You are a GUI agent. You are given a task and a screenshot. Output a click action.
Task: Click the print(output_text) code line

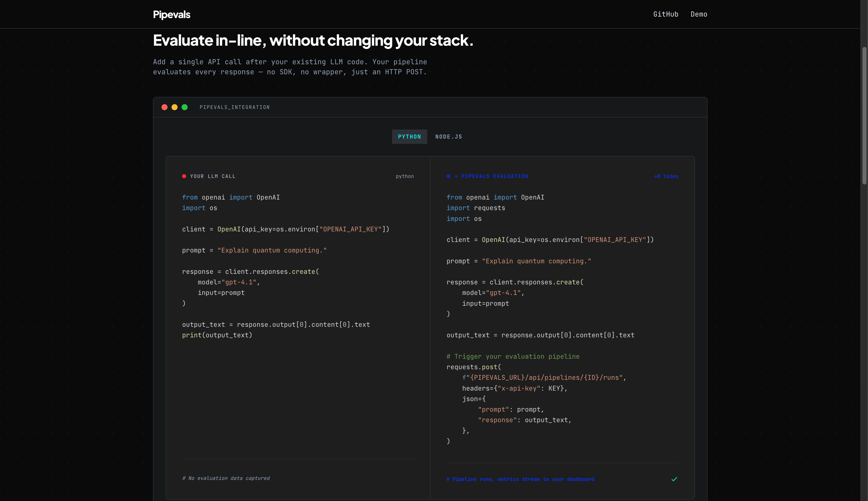pos(217,335)
